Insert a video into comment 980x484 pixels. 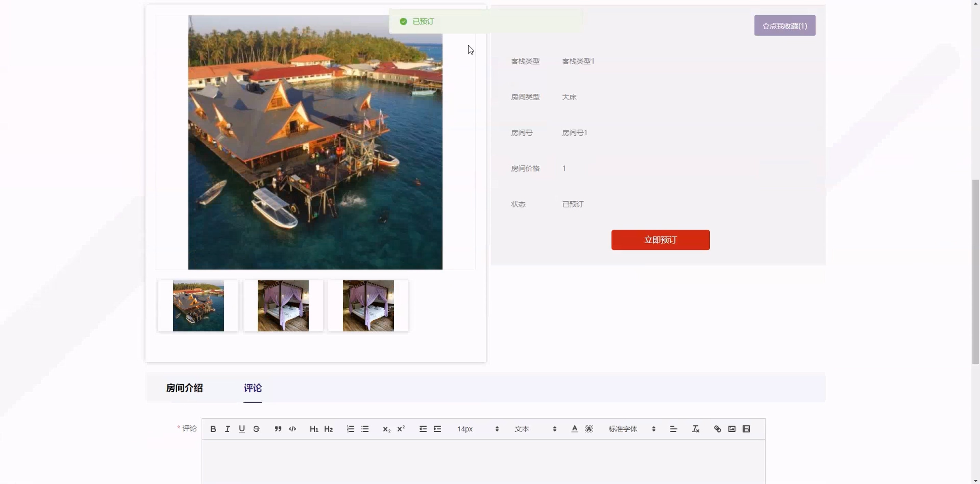pyautogui.click(x=746, y=429)
